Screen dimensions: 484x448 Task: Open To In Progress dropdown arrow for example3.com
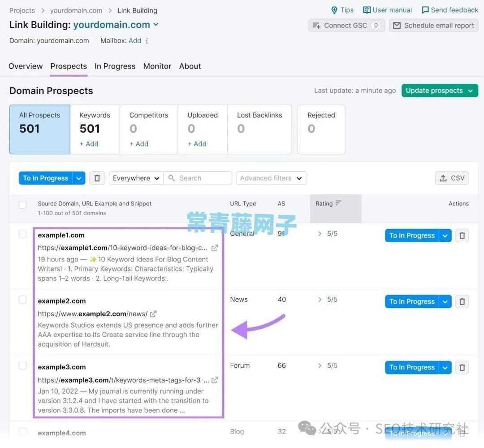[445, 368]
